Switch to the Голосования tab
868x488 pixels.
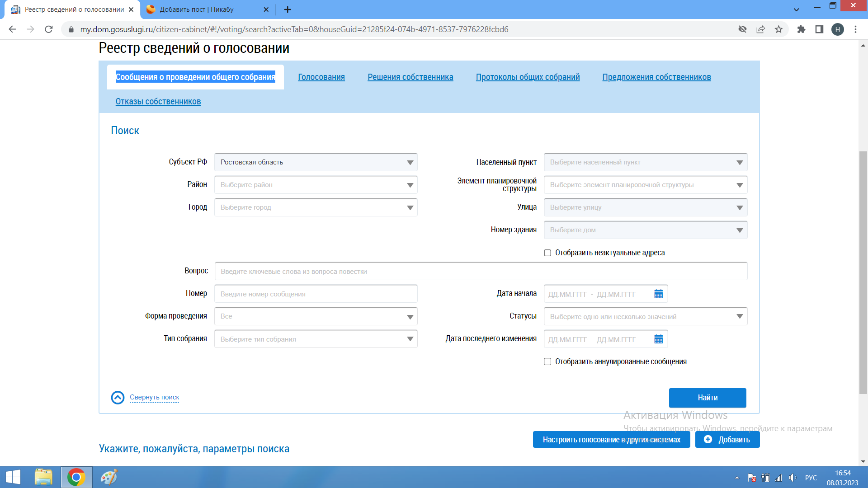point(321,77)
